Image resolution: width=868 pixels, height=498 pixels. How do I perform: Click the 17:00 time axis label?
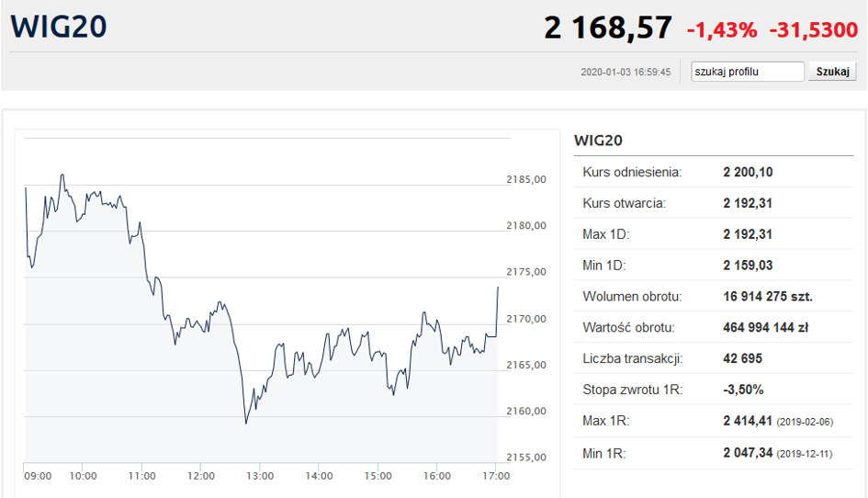click(496, 476)
